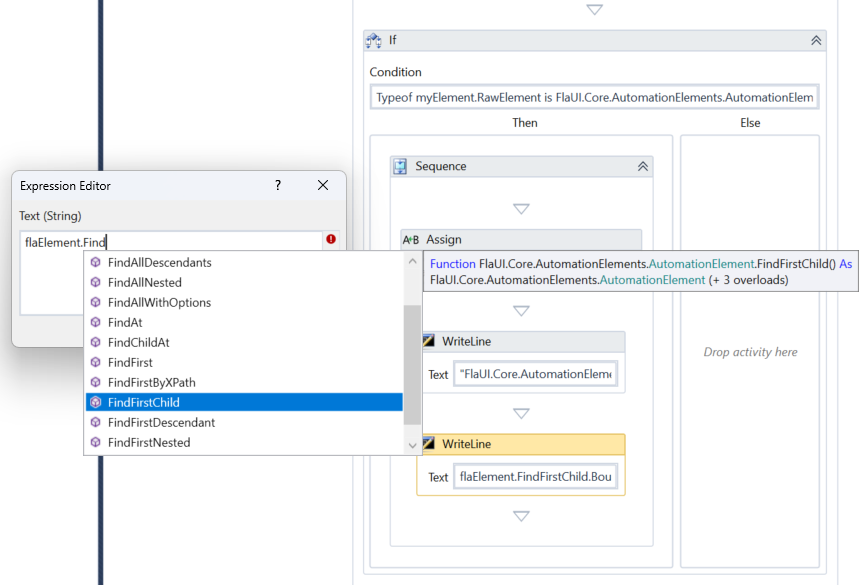867x585 pixels.
Task: Click the method icon beside FindAllDescendants
Action: tap(96, 262)
